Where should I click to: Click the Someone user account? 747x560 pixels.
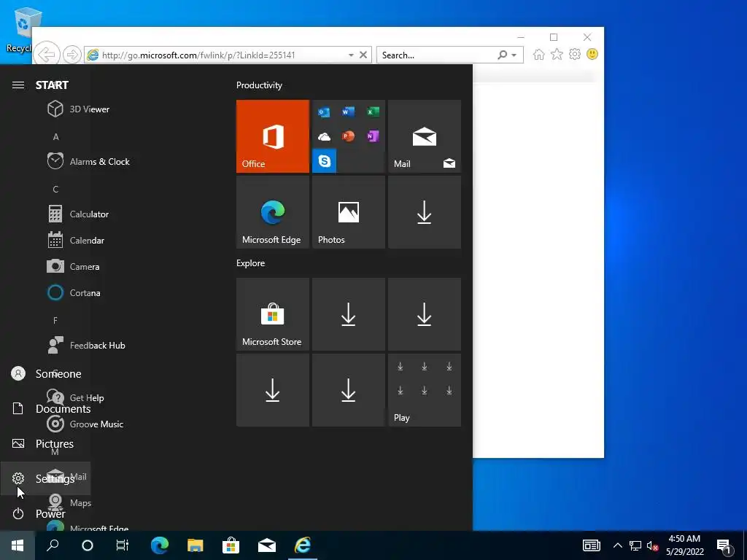[x=45, y=373]
